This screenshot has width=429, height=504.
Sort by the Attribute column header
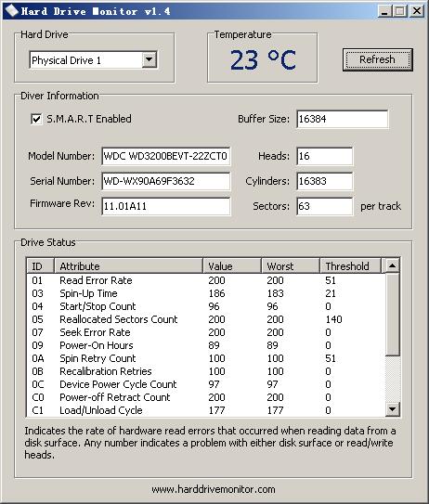pos(129,266)
